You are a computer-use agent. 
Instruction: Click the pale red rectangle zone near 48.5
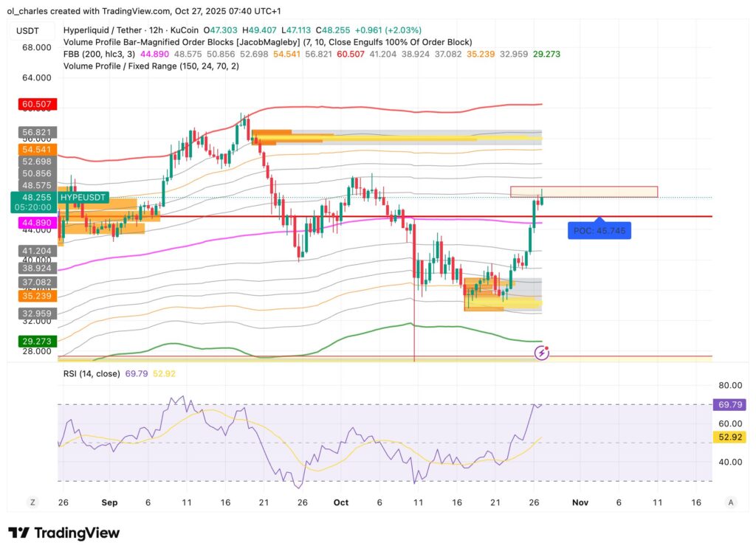click(583, 192)
